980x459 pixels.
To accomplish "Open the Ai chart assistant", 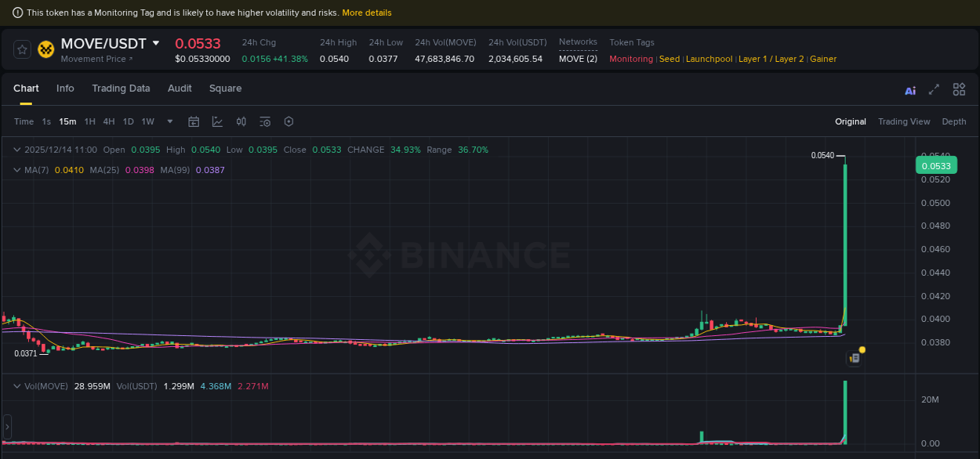I will click(909, 90).
